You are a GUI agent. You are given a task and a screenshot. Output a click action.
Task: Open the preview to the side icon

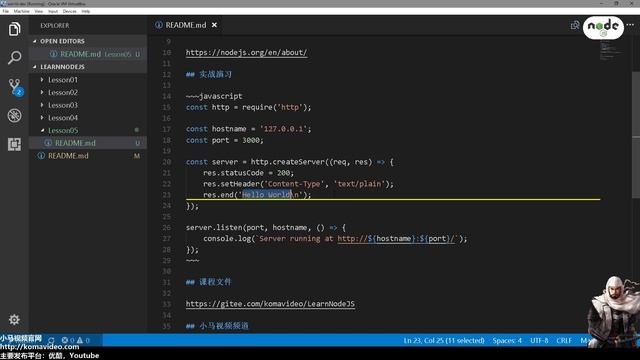(575, 25)
